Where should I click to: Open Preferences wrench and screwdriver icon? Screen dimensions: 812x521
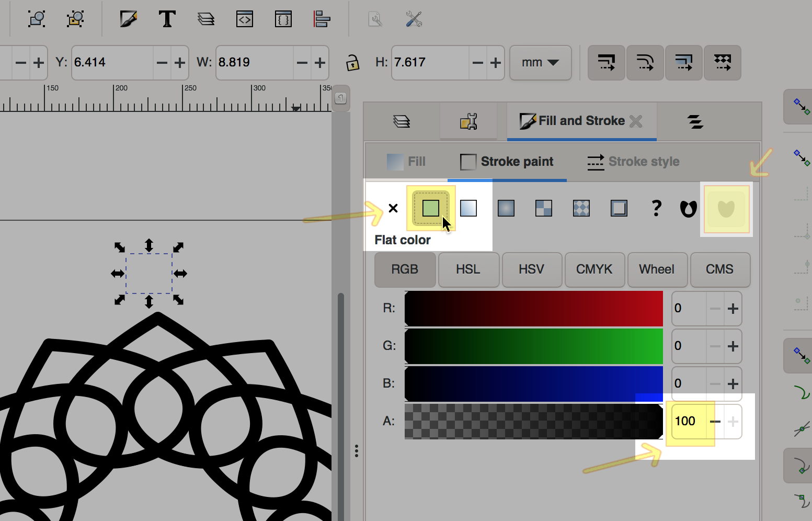pyautogui.click(x=414, y=19)
